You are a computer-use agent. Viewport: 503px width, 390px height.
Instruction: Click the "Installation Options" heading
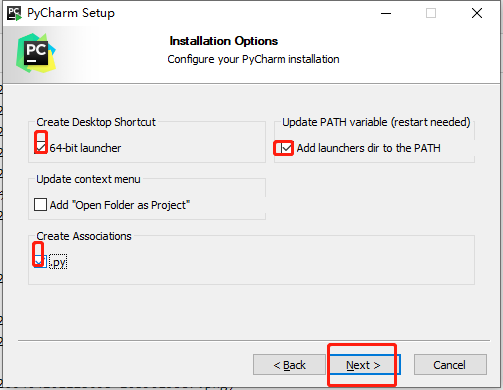pos(224,41)
